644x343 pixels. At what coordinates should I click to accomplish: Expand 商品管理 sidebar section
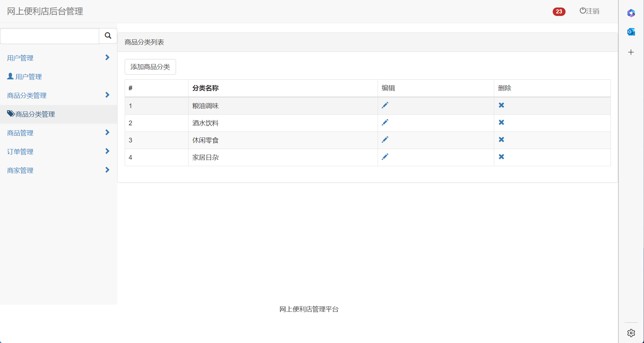(x=107, y=132)
